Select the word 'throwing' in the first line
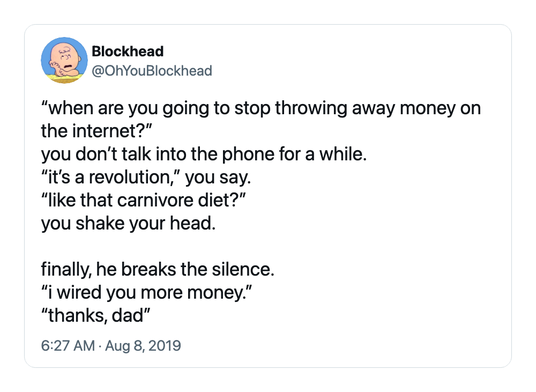Screen dimensions: 536x392 [x=311, y=108]
